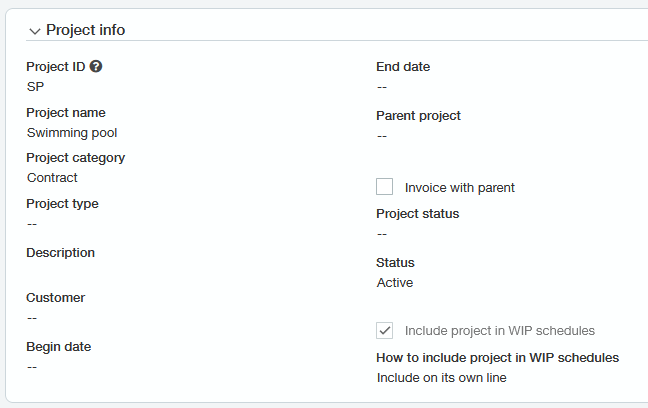Click the Active status value
Image resolution: width=648 pixels, height=408 pixels.
pos(395,283)
